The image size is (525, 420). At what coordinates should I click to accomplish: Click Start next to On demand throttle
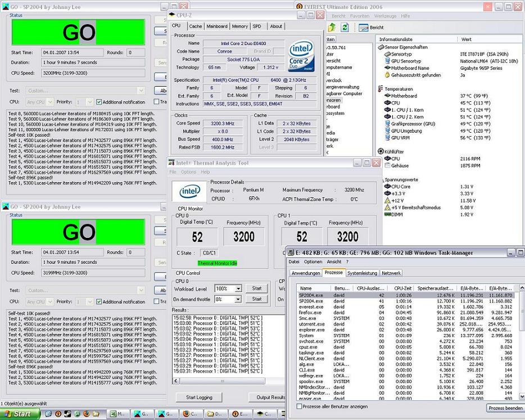(x=257, y=299)
